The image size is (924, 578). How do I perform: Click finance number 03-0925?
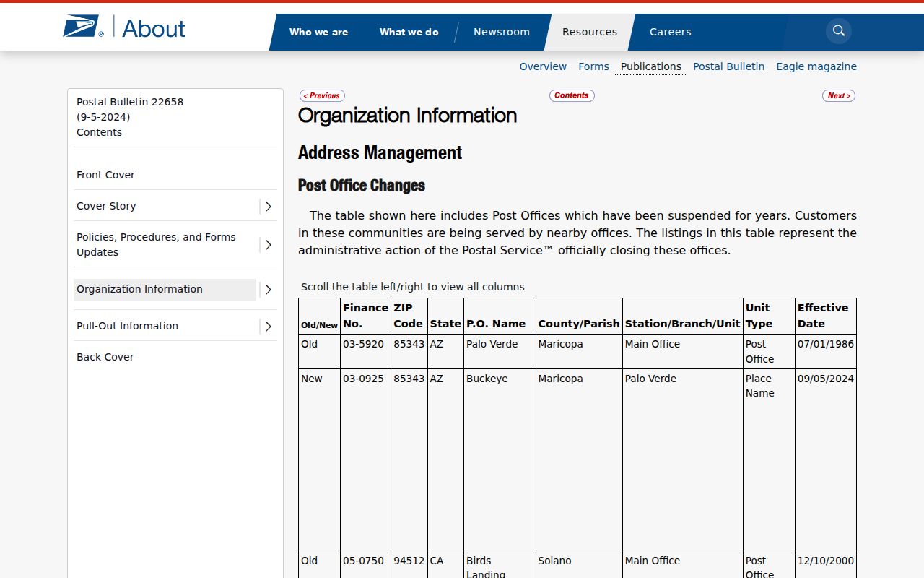point(363,379)
